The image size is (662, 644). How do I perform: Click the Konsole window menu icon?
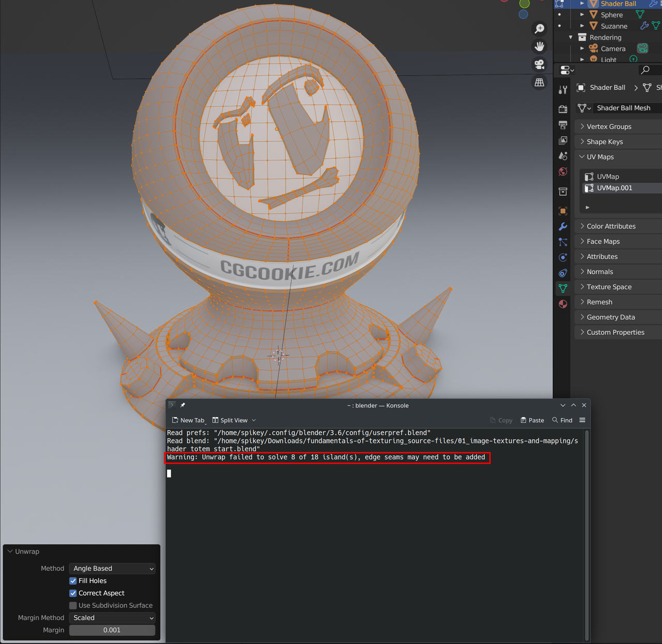(172, 405)
